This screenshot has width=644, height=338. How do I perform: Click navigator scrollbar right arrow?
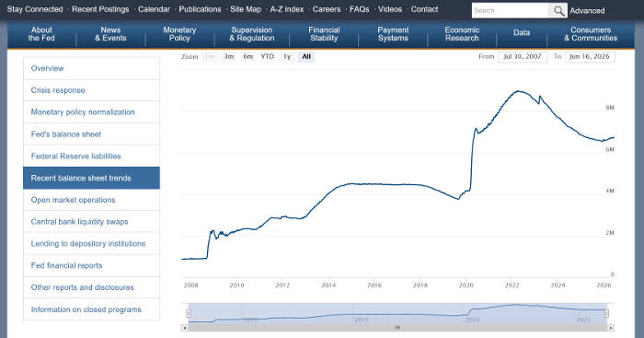(611, 328)
